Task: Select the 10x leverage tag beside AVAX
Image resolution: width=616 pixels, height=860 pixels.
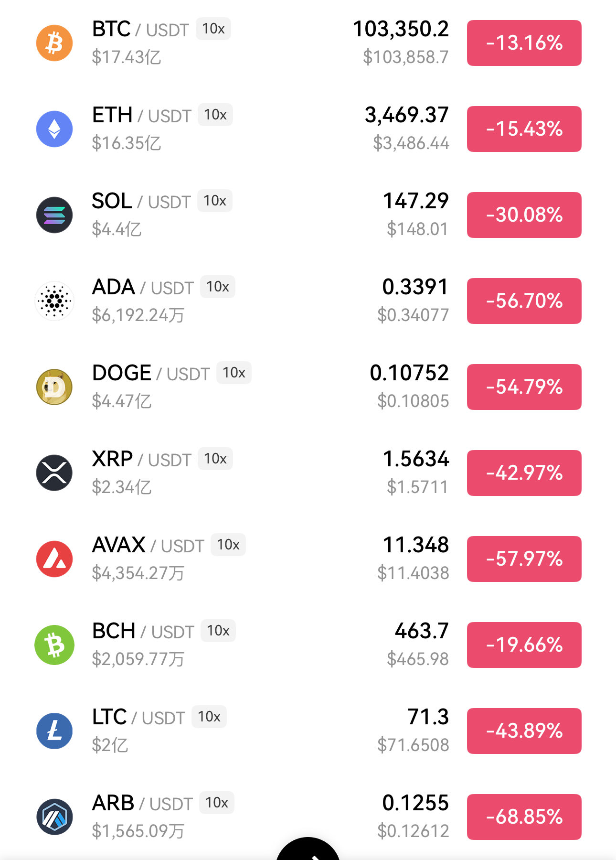Action: click(x=228, y=545)
